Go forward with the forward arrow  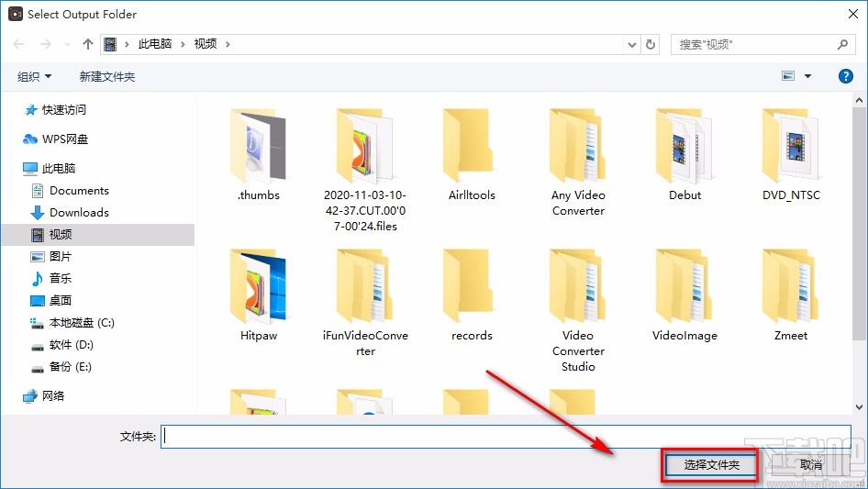click(45, 44)
